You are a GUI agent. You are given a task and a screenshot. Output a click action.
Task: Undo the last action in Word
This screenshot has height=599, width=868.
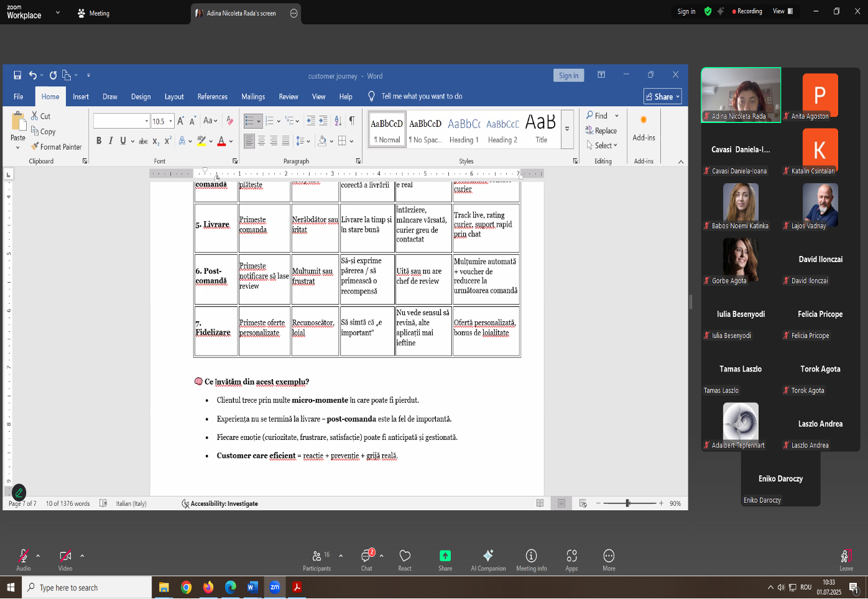coord(32,75)
